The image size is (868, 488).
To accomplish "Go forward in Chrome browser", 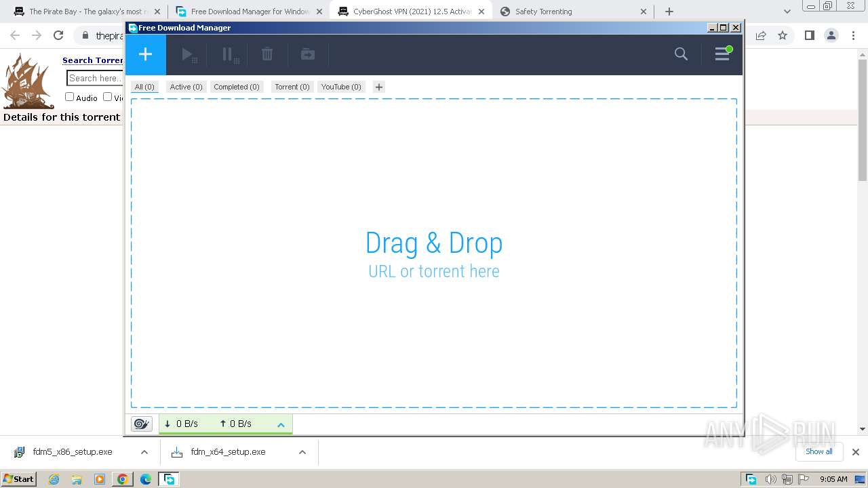I will tap(37, 35).
